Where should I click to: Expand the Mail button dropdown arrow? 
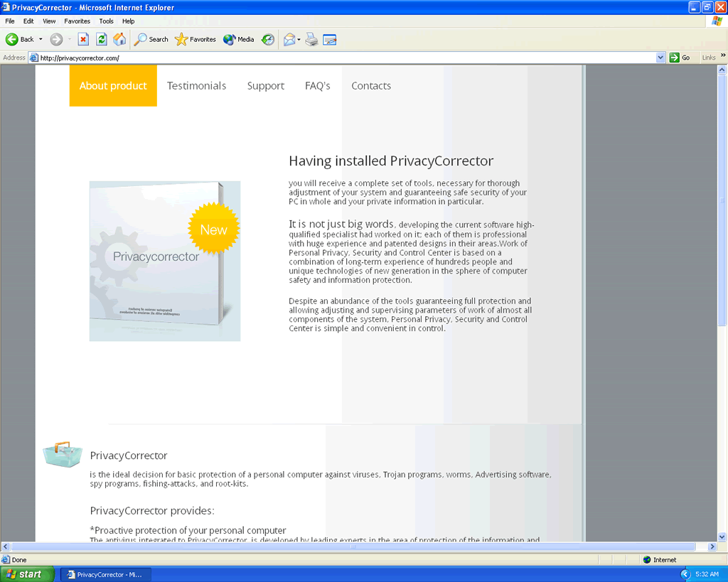point(299,39)
